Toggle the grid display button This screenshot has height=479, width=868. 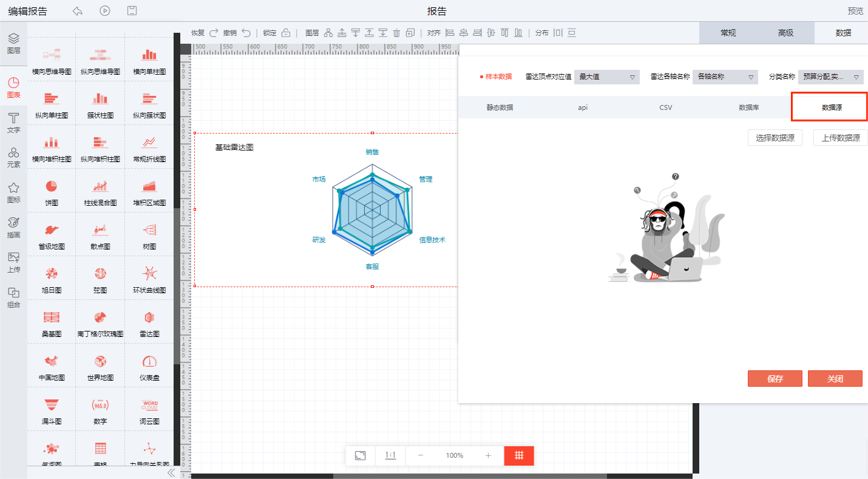[x=519, y=455]
